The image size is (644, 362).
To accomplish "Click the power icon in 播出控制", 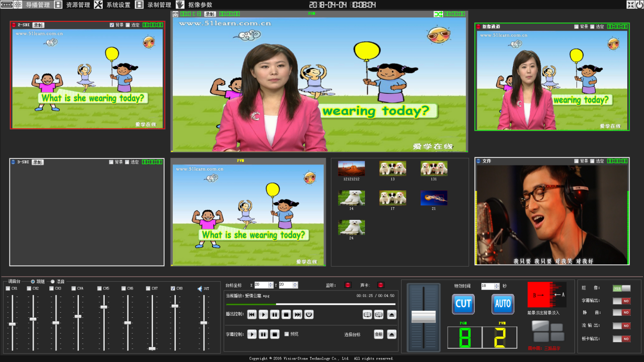I will pos(309,315).
